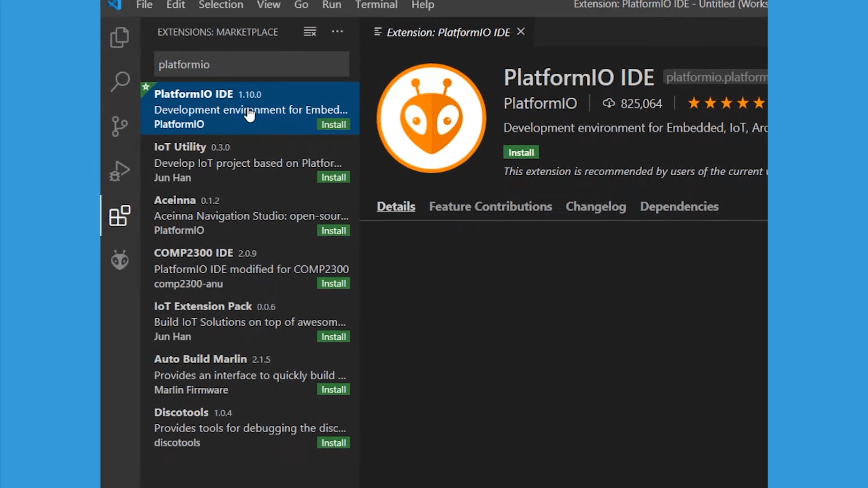This screenshot has height=488, width=868.
Task: Open the Search view in the activity bar
Action: point(120,82)
